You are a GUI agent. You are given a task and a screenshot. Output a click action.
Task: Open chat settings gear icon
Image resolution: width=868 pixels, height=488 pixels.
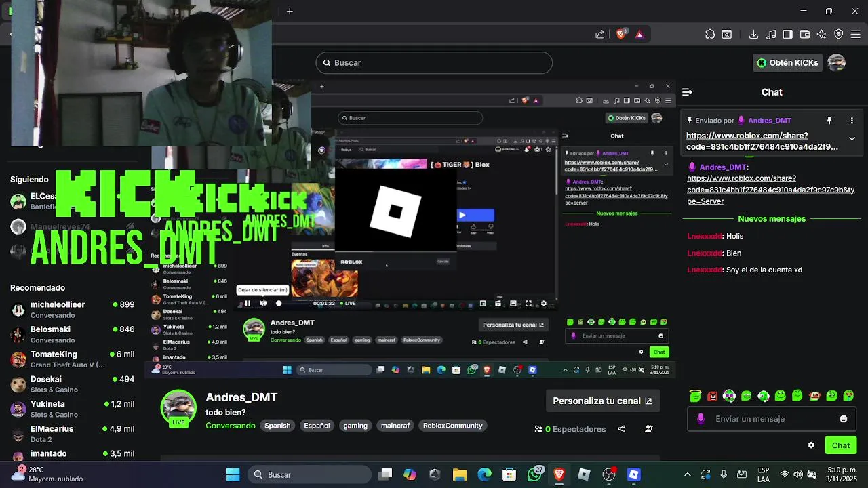(x=811, y=445)
